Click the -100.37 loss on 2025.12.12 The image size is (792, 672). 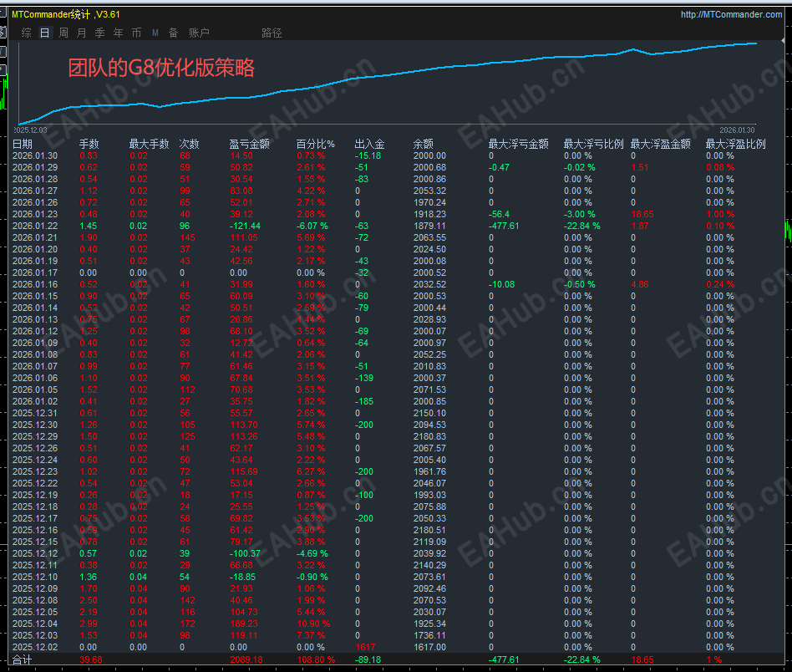[x=245, y=554]
